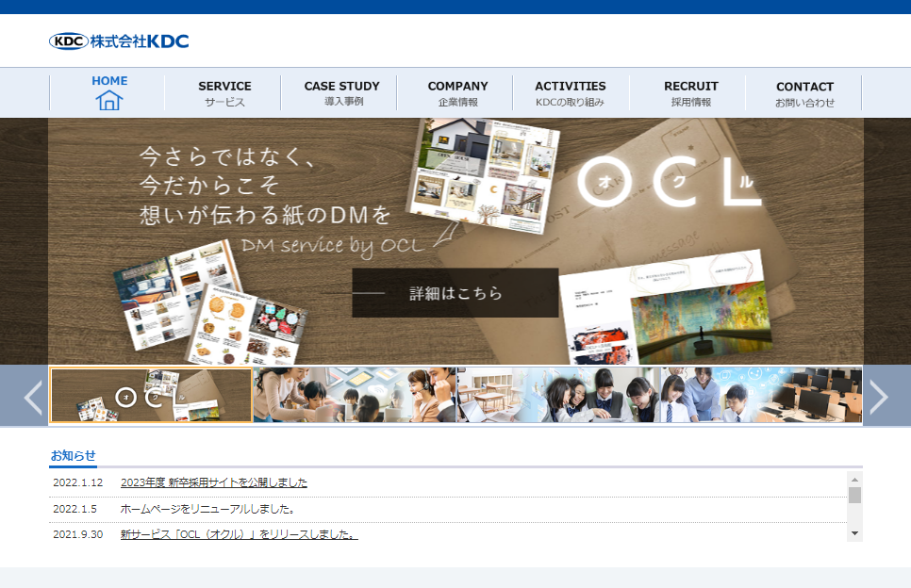Open RECRUIT 採用情報 page
This screenshot has width=911, height=588.
(691, 93)
